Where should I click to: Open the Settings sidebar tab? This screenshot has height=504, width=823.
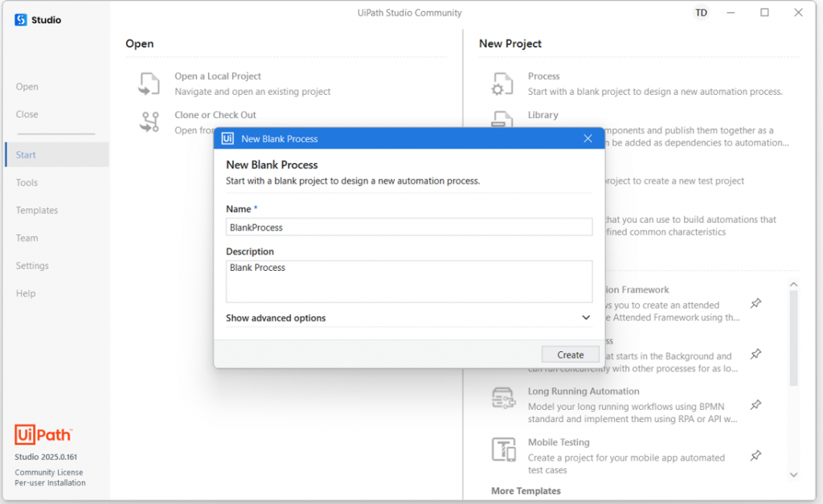(32, 265)
